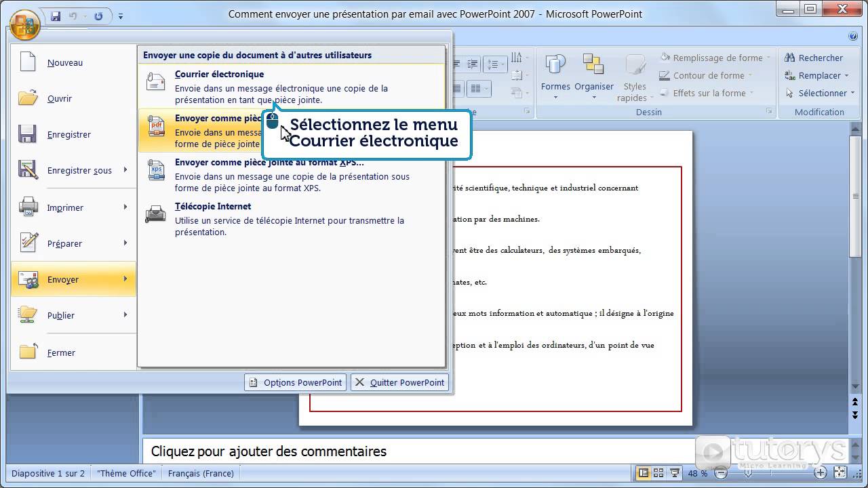The width and height of the screenshot is (868, 488).
Task: Click the Remplacer button
Action: tap(816, 75)
